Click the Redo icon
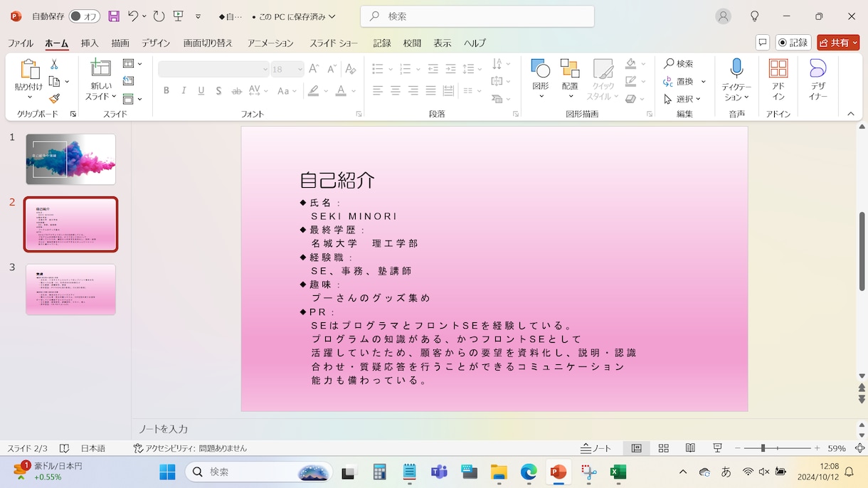 coord(159,16)
